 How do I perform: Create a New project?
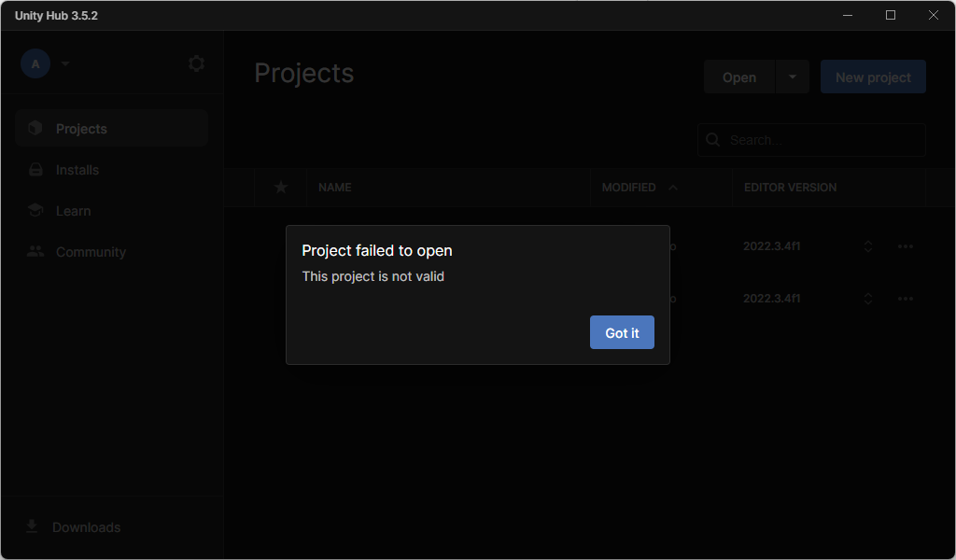coord(873,77)
